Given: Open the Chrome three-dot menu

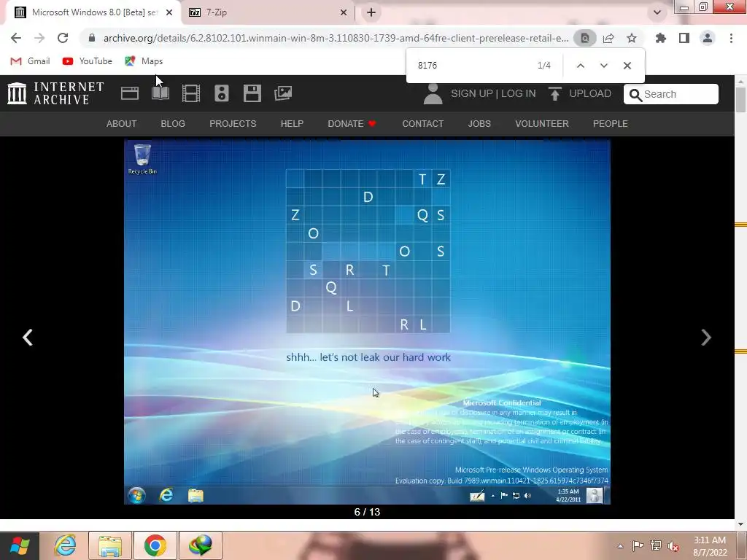Looking at the screenshot, I should (x=731, y=38).
